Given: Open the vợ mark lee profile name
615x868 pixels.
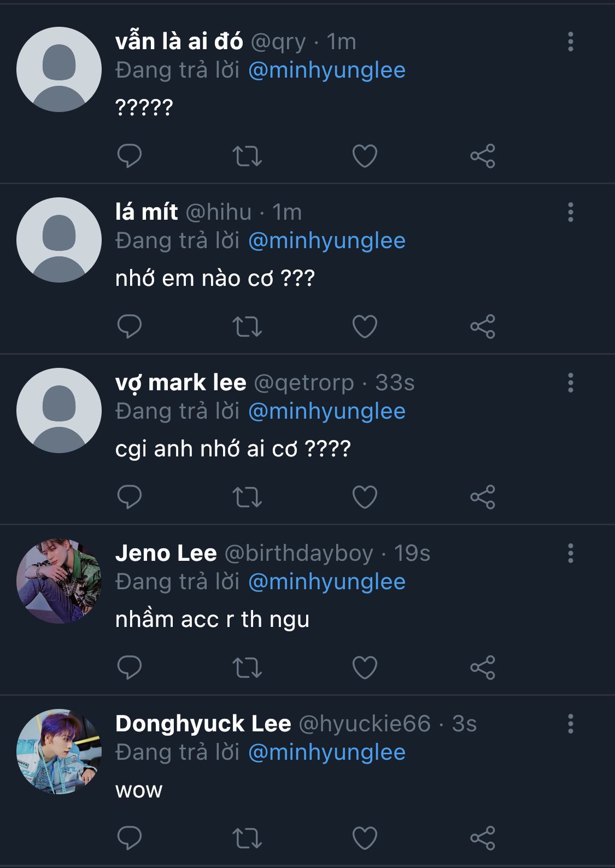Looking at the screenshot, I should click(x=180, y=383).
